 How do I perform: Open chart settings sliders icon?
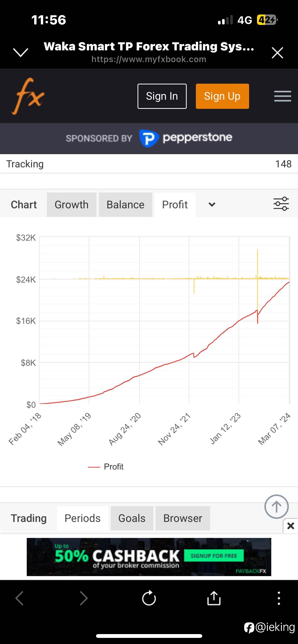point(281,204)
